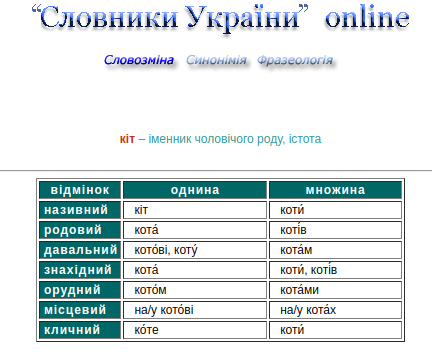Image resolution: width=432 pixels, height=361 pixels.
Task: Open the Фразеологія tab
Action: tap(295, 60)
